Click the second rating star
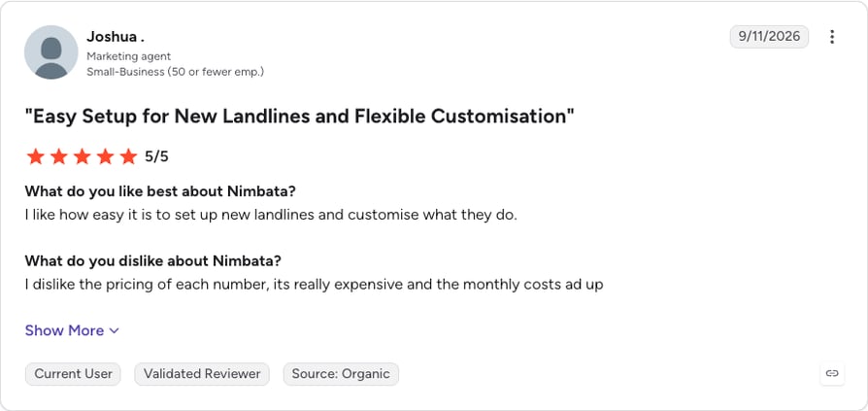The height and width of the screenshot is (411, 868). tap(58, 156)
